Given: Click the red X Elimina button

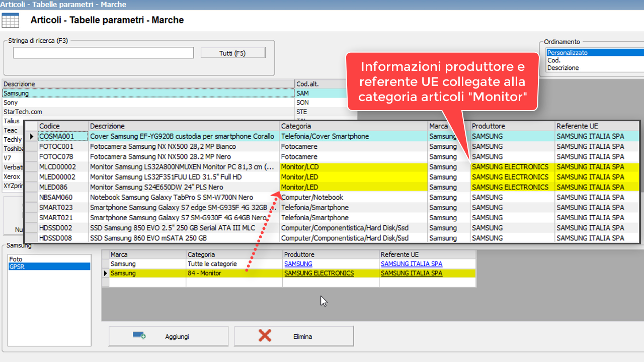Looking at the screenshot, I should pyautogui.click(x=294, y=336).
